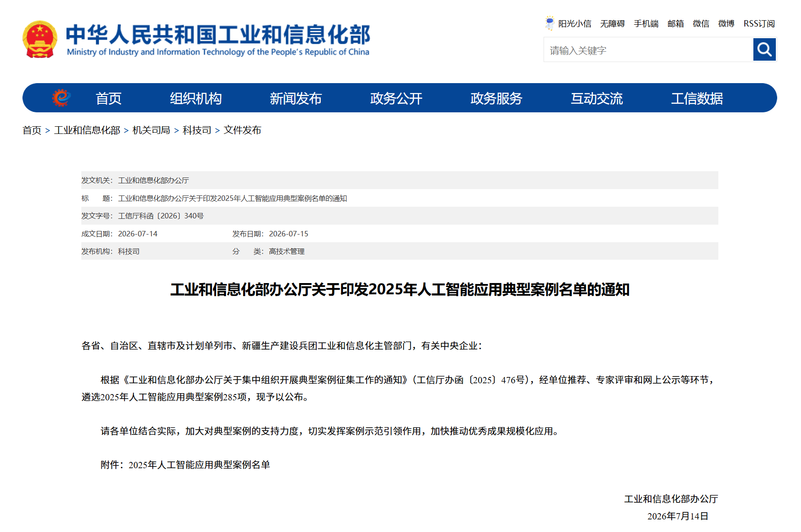Click the swirl icon in navigation bar
This screenshot has height=532, width=801.
62,98
